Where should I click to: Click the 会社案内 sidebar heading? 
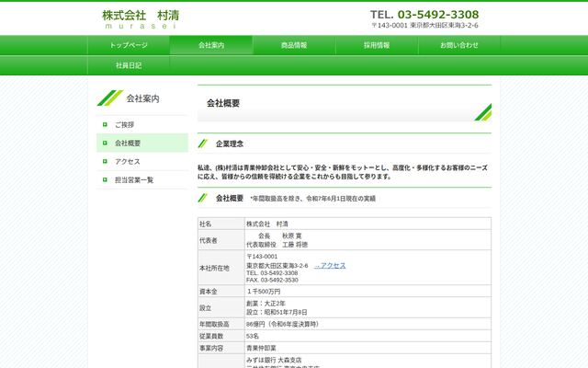143,98
